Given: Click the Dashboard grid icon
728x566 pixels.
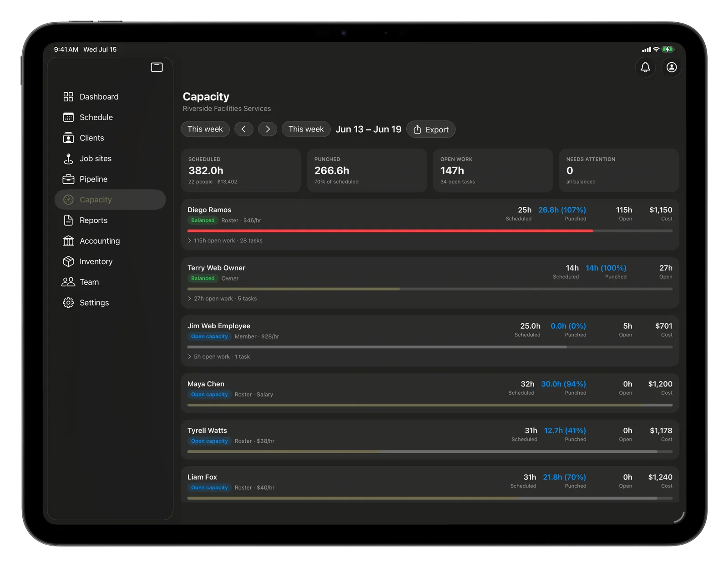Looking at the screenshot, I should point(68,97).
